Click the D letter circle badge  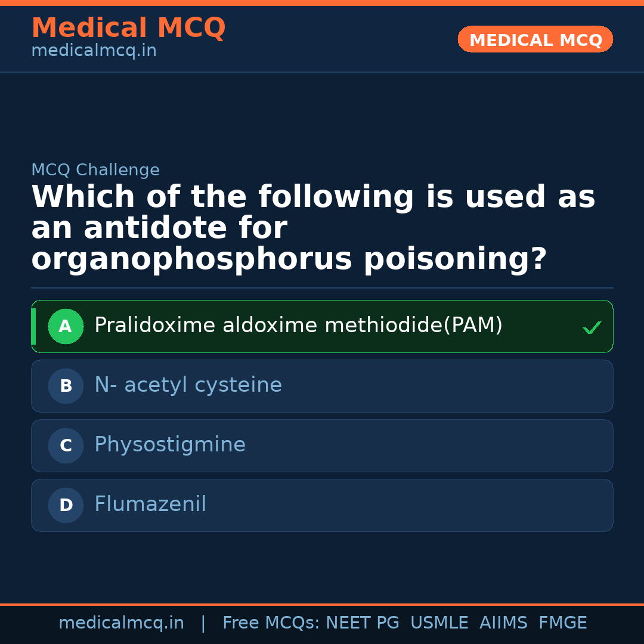tap(66, 505)
